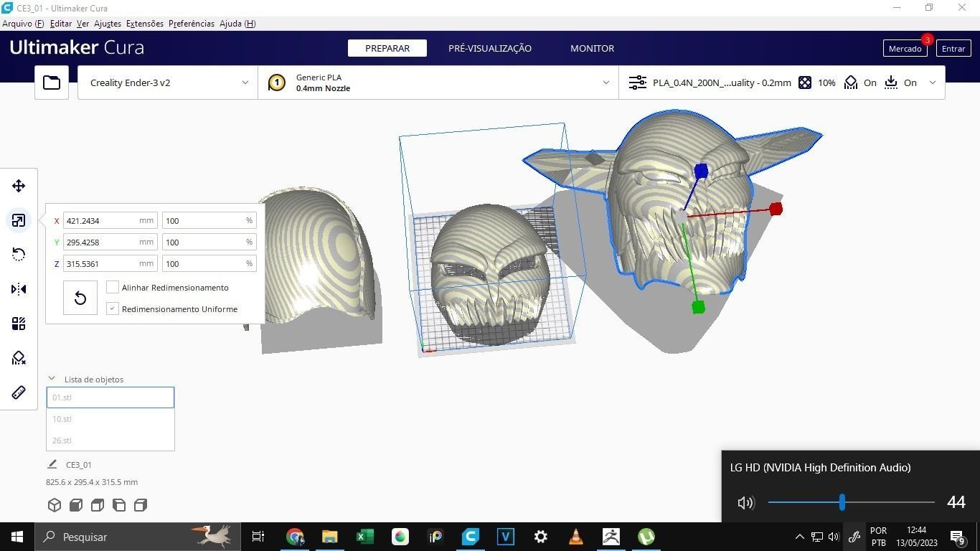The width and height of the screenshot is (980, 551).
Task: Collapse the Lista de objetos panel
Action: [x=52, y=379]
